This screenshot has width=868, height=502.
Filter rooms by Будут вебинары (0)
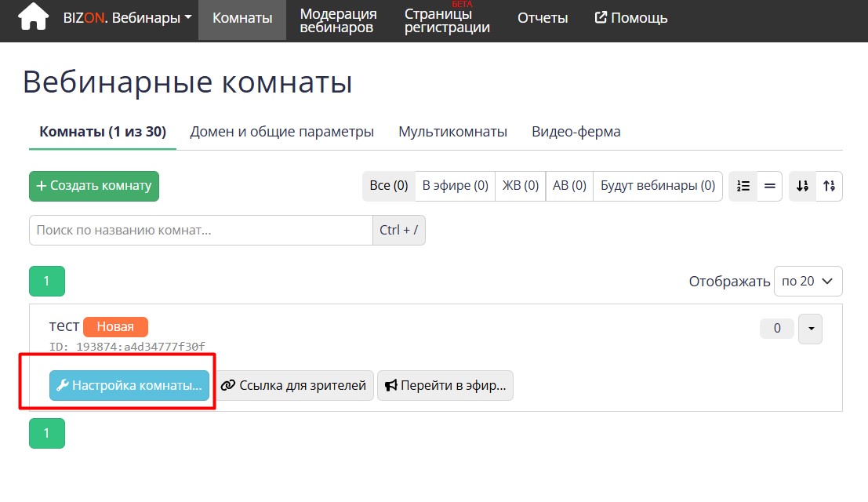[657, 186]
